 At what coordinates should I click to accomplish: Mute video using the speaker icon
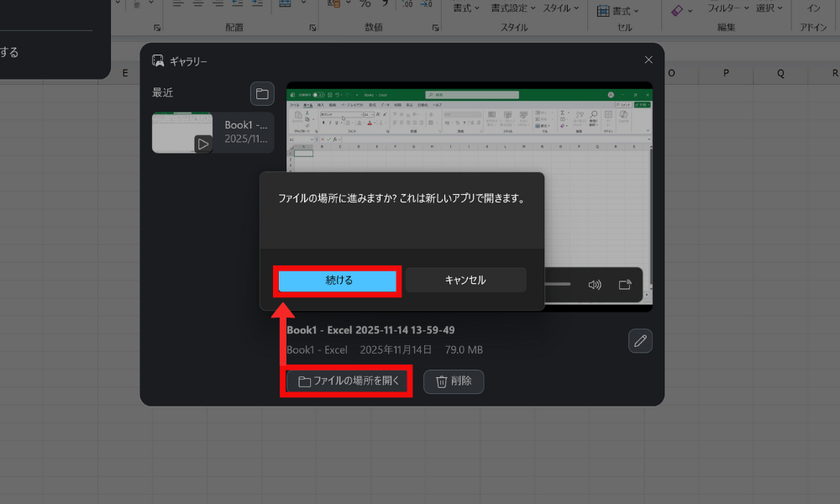(x=595, y=285)
